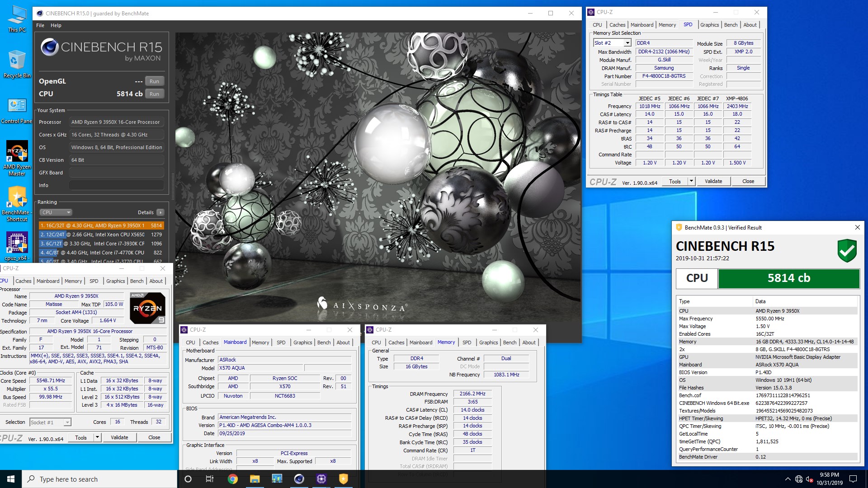Open volume tray icon
This screenshot has height=488, width=868.
[x=810, y=479]
